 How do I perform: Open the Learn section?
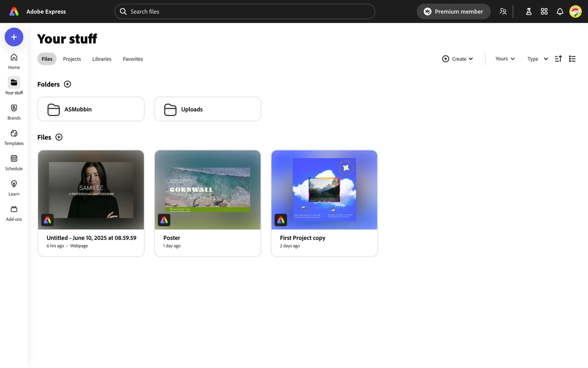[14, 188]
